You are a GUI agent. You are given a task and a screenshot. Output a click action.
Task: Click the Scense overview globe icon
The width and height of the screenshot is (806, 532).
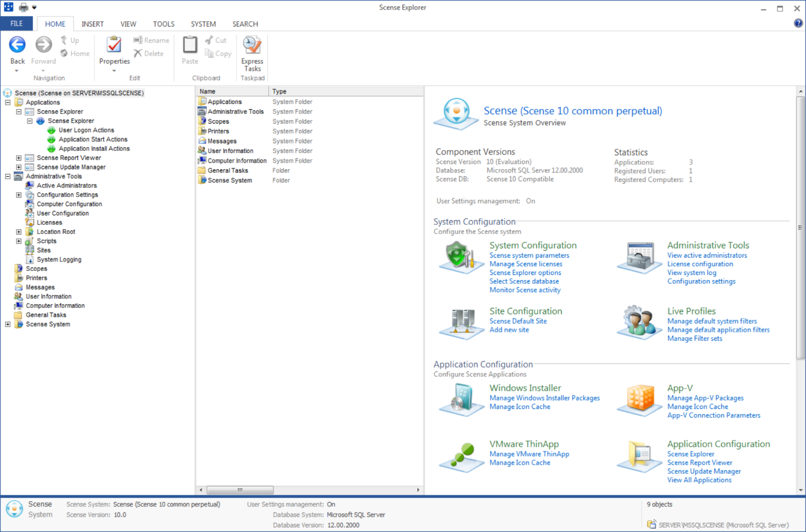pyautogui.click(x=456, y=114)
